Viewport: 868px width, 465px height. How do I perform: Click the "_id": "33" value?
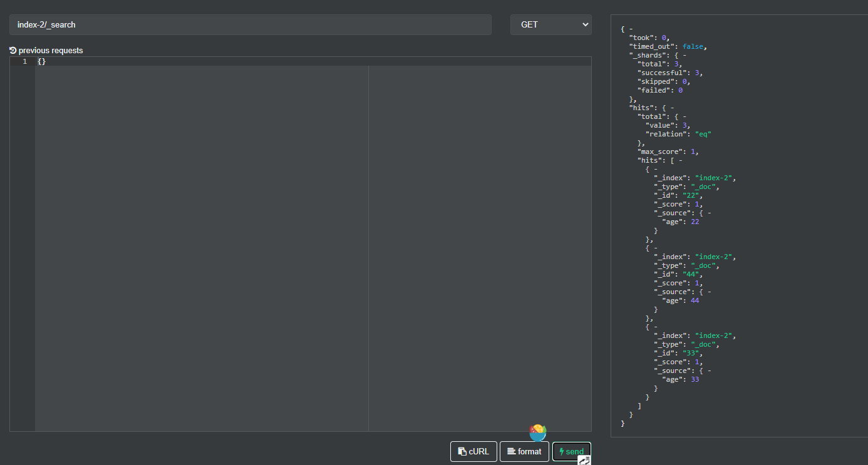coord(691,353)
